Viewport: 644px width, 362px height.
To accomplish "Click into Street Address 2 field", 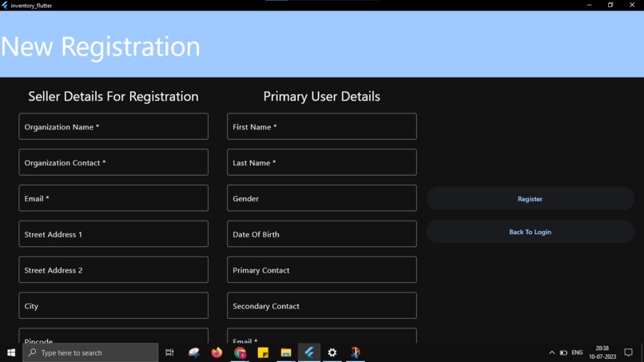I will click(x=113, y=269).
